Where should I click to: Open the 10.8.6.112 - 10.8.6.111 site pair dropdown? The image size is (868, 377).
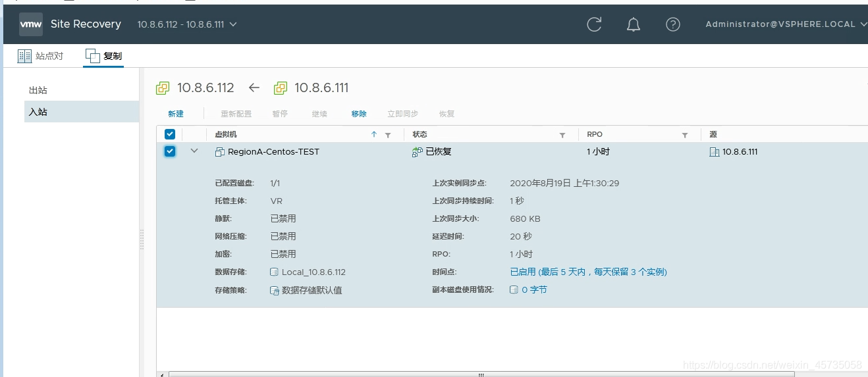click(187, 24)
